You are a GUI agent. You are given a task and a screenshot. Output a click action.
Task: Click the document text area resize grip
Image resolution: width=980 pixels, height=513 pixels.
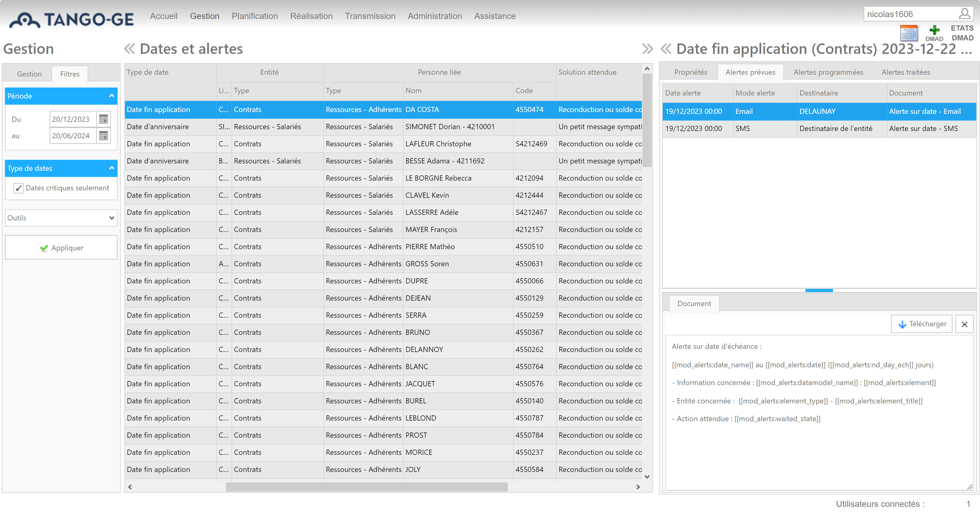(970, 486)
